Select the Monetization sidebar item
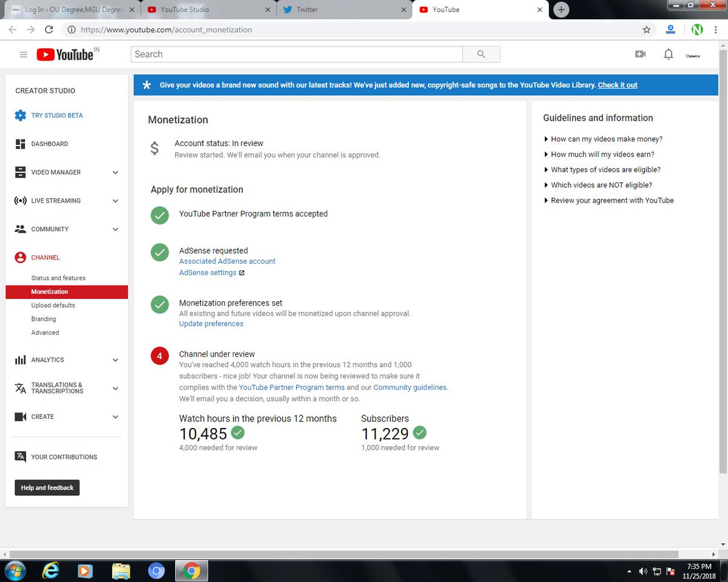The height and width of the screenshot is (582, 728). (67, 292)
